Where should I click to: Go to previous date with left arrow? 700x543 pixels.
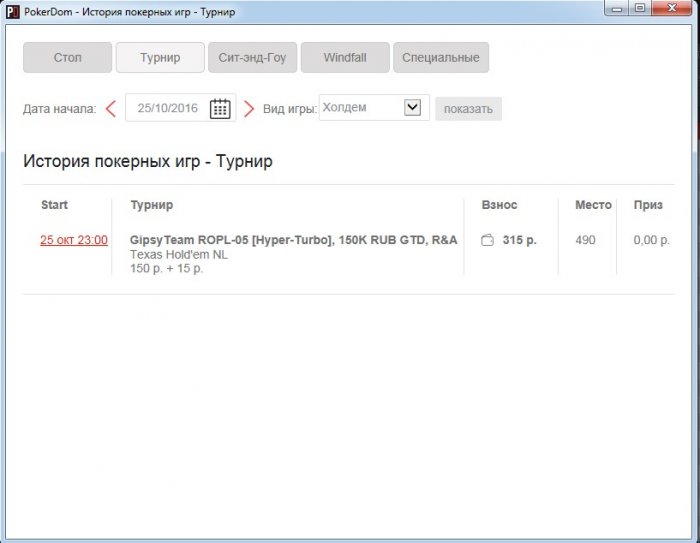[x=111, y=109]
